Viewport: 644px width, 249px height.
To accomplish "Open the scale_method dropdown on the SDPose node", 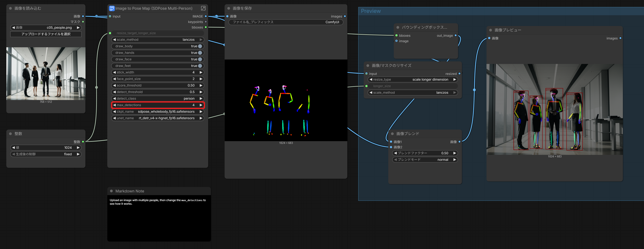I will (158, 40).
